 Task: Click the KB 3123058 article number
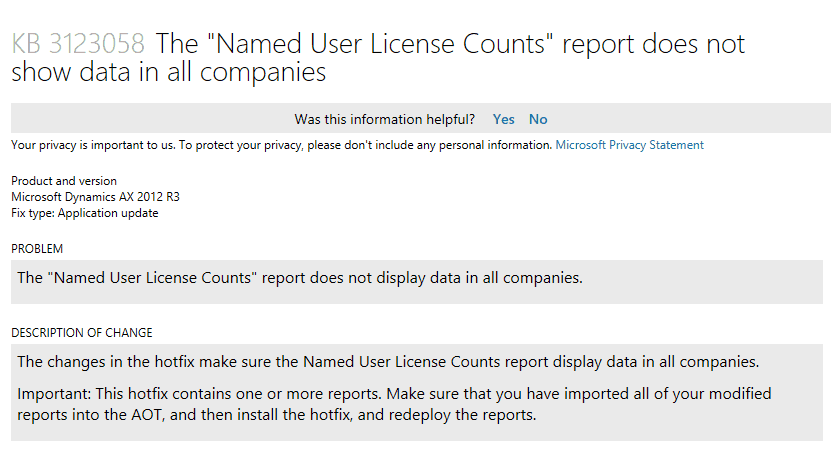(78, 44)
